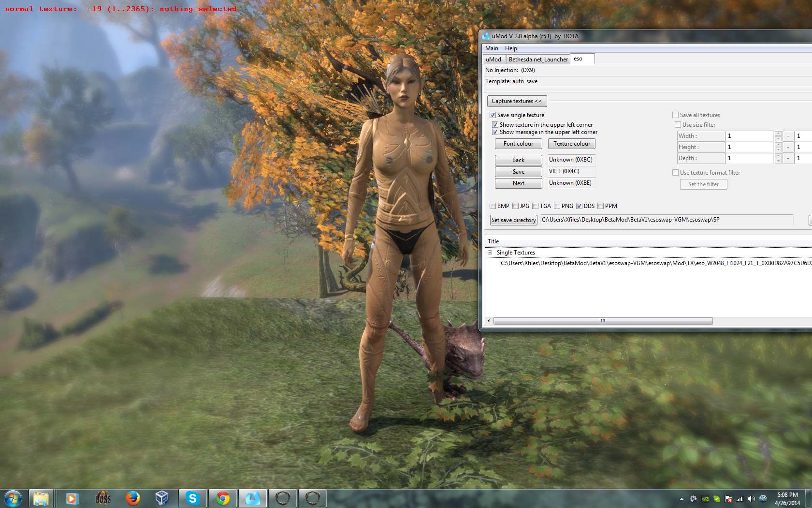Open Skype from the taskbar
Viewport: 812px width, 508px height.
click(x=192, y=498)
